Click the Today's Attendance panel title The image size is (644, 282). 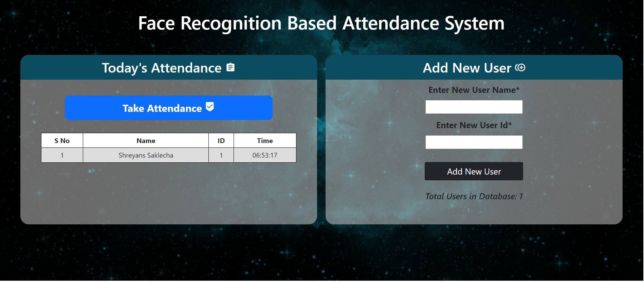pyautogui.click(x=162, y=68)
